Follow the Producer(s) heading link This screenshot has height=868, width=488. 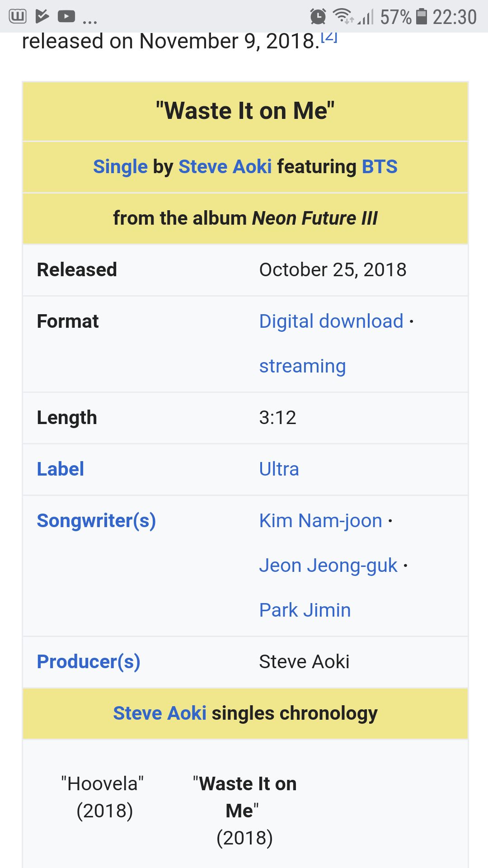pos(89,662)
